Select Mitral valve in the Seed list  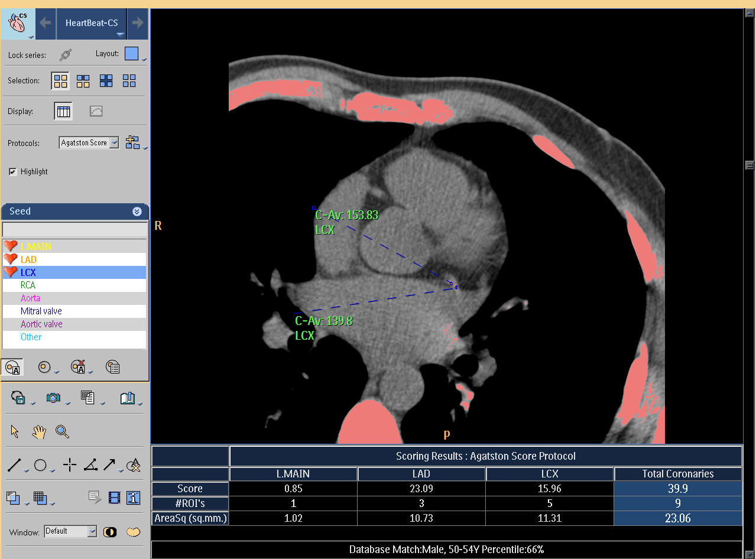tap(41, 311)
